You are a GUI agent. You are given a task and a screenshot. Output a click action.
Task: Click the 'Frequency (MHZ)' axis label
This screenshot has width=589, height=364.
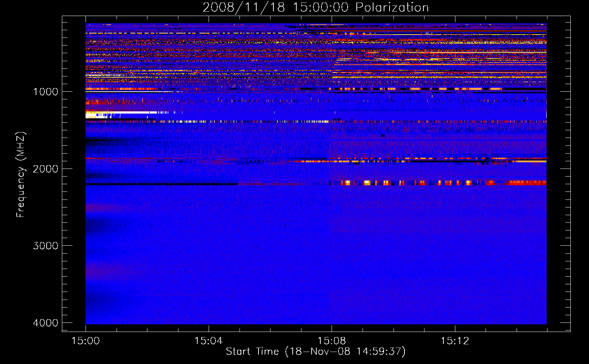[x=21, y=175]
